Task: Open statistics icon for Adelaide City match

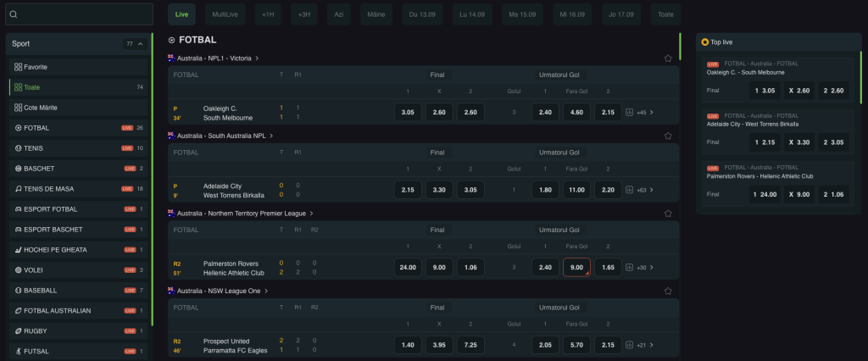Action: click(x=630, y=190)
